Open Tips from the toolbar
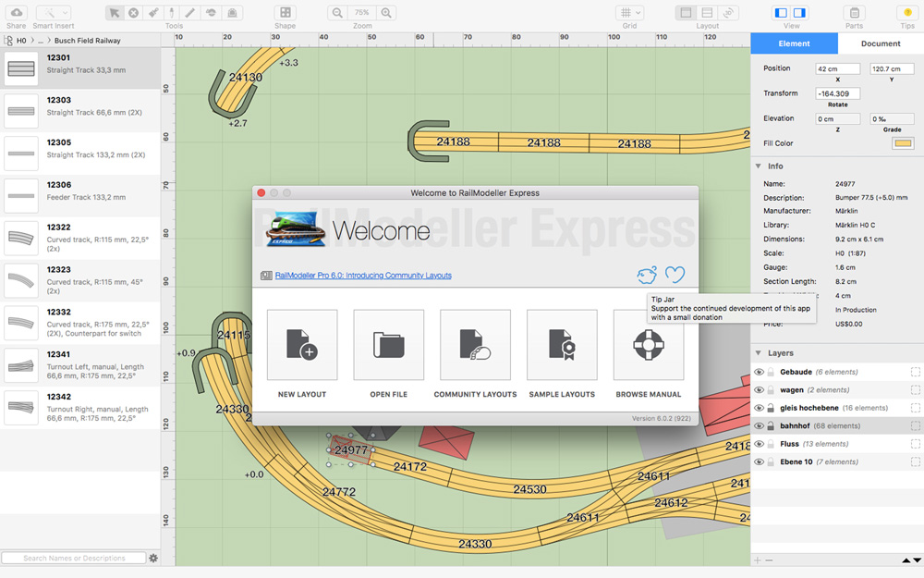 coord(906,13)
